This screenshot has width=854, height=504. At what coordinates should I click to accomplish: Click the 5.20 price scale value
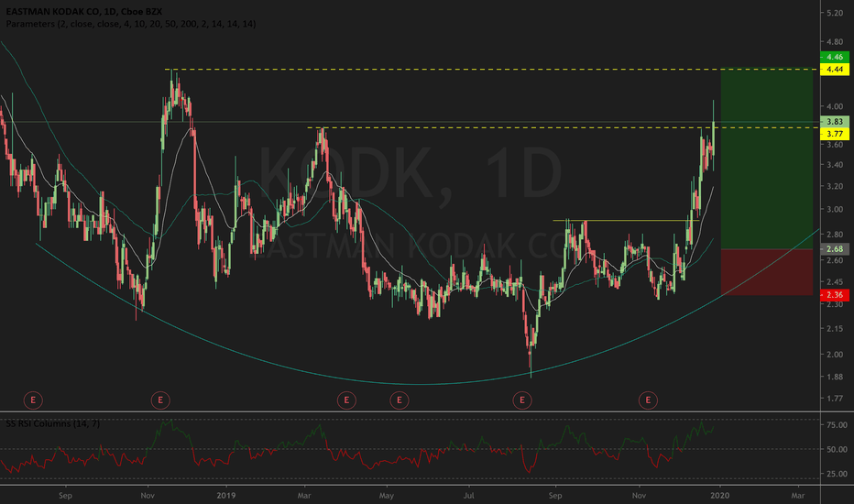835,13
